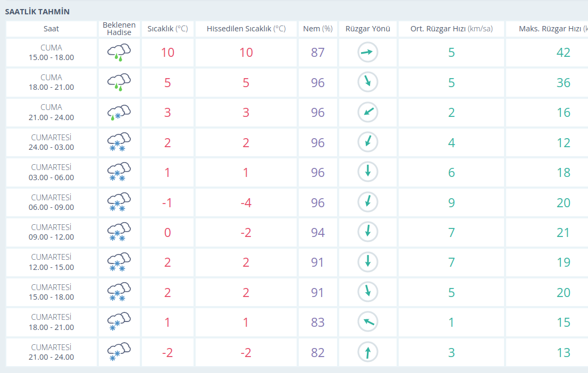
Task: Click the Beklenen Hadise column header
Action: click(x=119, y=29)
